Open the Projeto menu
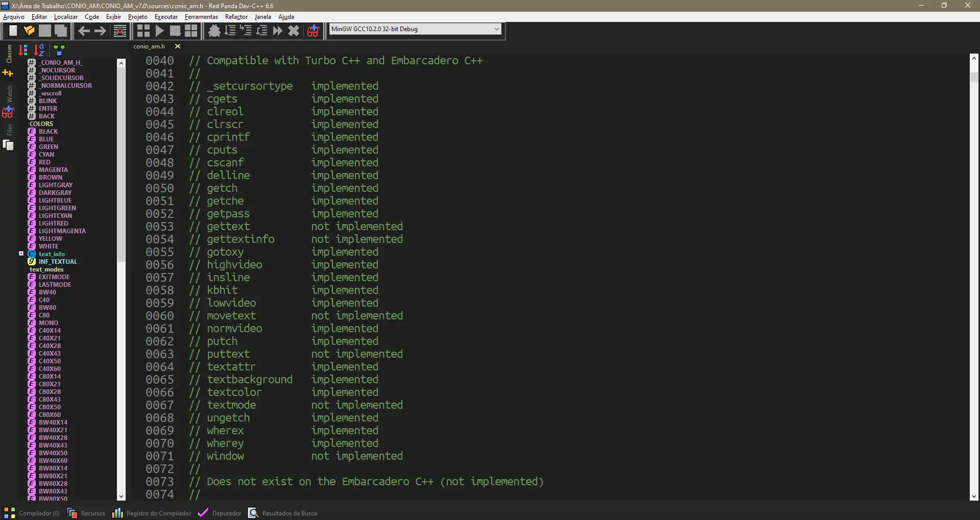This screenshot has height=520, width=980. point(138,17)
